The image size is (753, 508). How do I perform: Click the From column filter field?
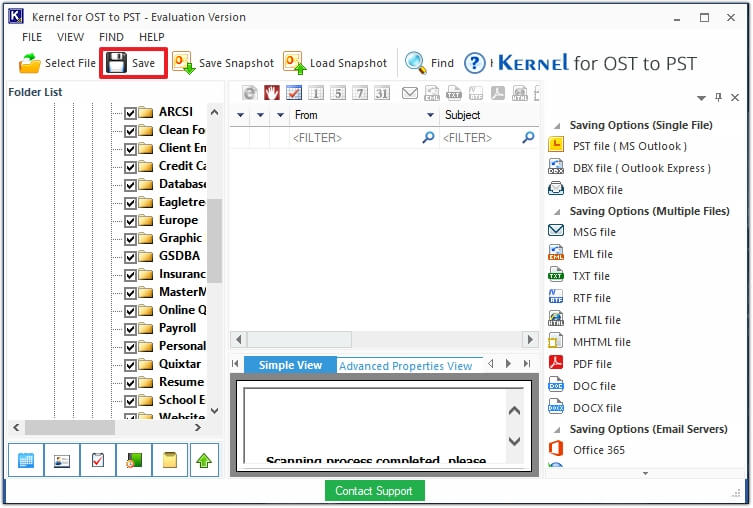point(364,138)
